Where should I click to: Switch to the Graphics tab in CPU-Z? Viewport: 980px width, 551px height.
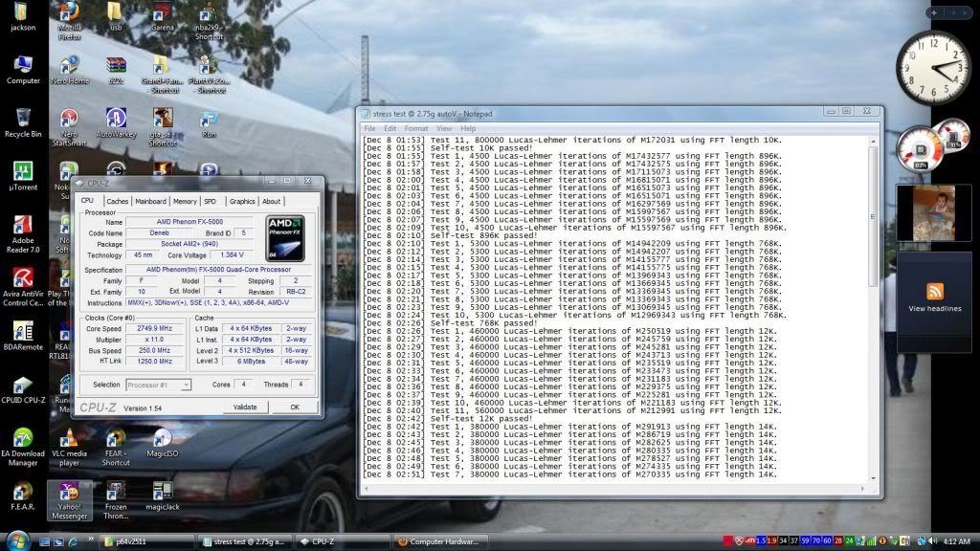242,201
